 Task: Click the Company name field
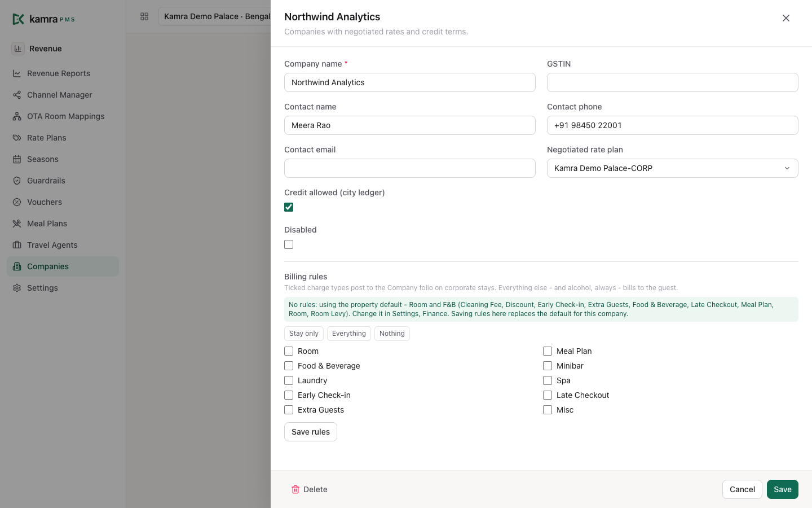[x=410, y=82]
